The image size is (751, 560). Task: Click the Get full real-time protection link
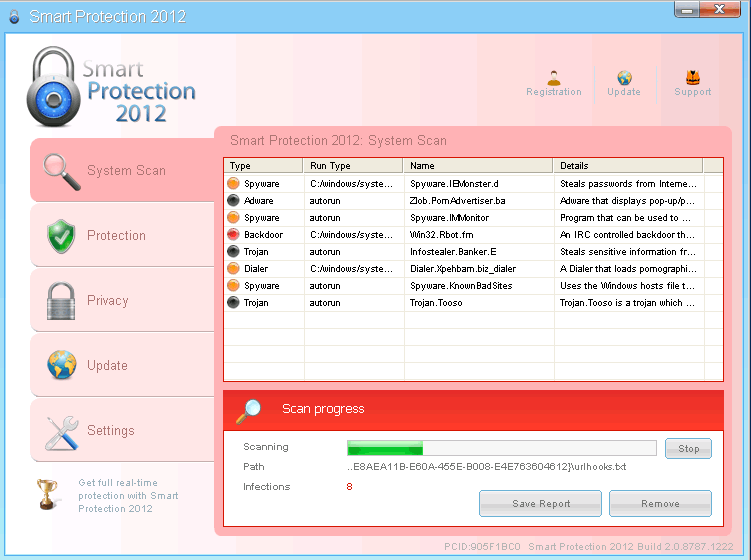[x=128, y=496]
